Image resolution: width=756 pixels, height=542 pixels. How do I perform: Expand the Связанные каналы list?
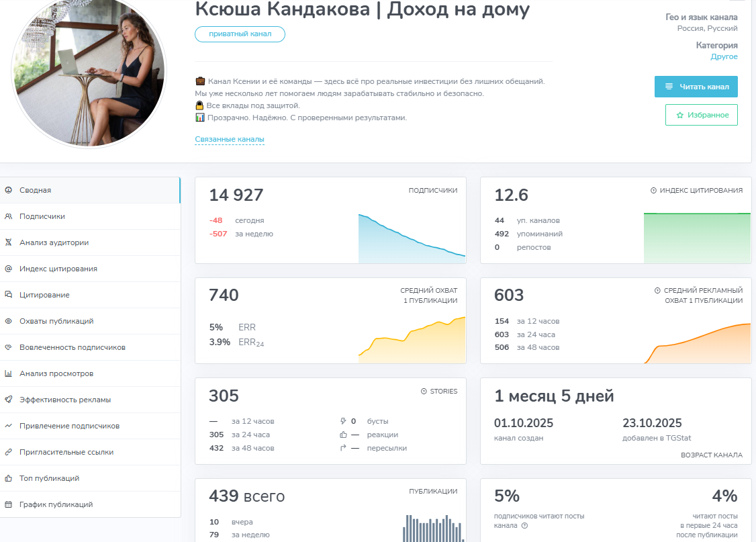[230, 140]
